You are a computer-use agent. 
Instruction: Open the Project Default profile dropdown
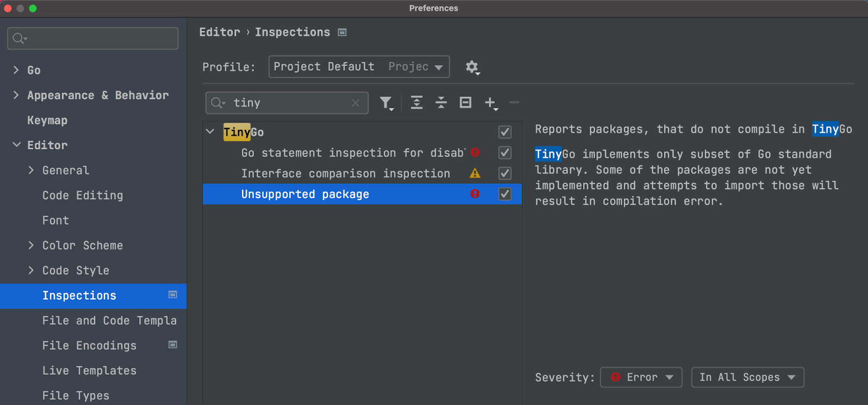tap(359, 67)
